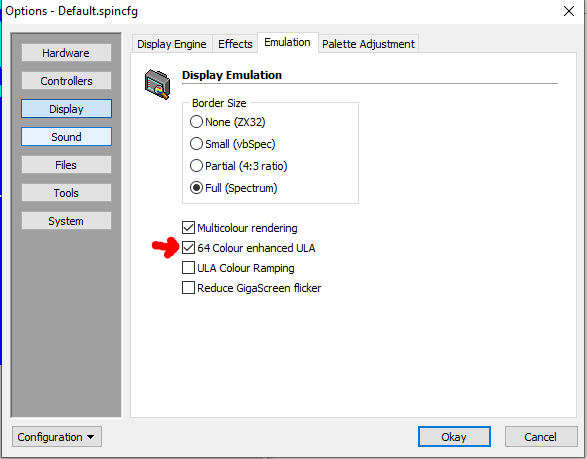The height and width of the screenshot is (459, 587).
Task: Open the Configuration dropdown button
Action: pos(57,437)
